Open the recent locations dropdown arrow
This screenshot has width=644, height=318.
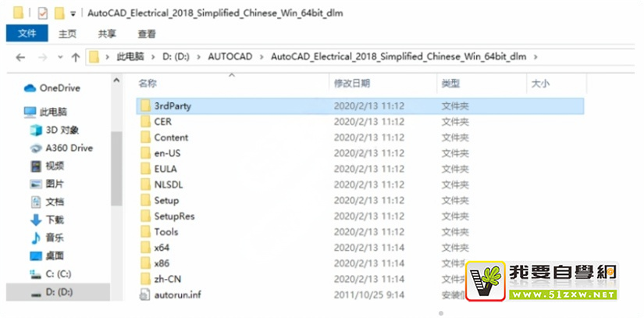pyautogui.click(x=60, y=58)
